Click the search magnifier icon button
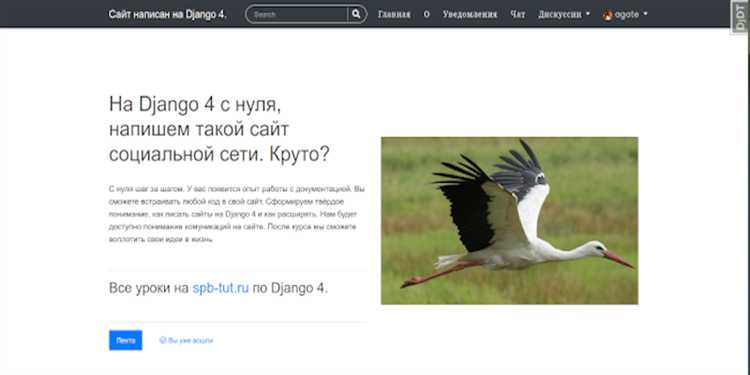Screen dimensions: 750x375 (x=356, y=14)
